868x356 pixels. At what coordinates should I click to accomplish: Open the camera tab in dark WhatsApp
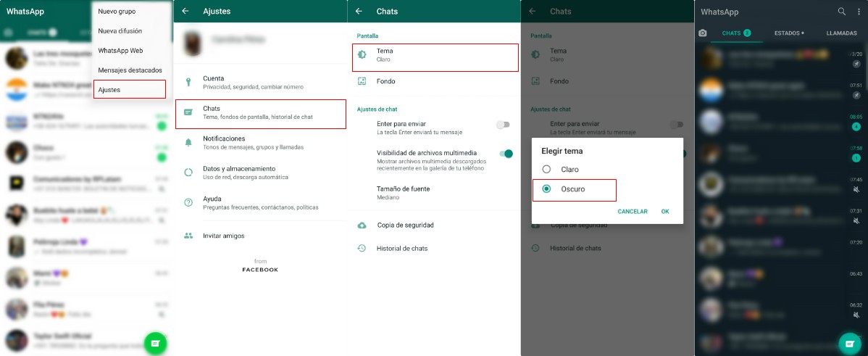pos(703,33)
